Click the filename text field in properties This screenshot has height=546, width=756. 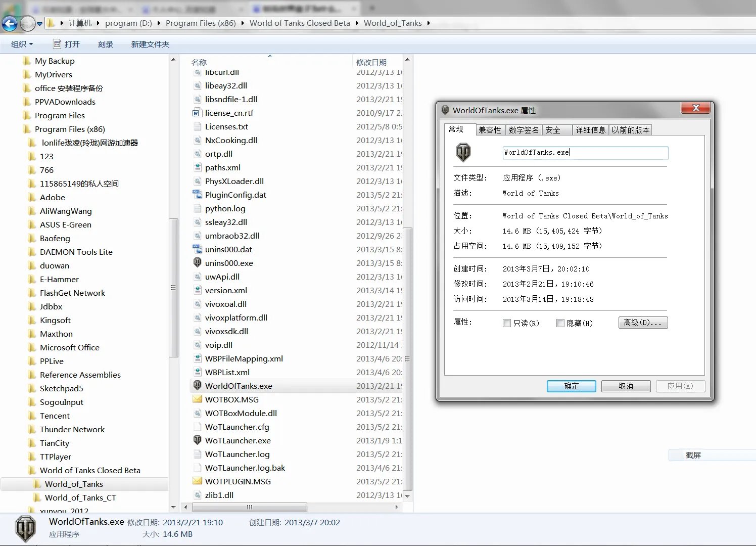[585, 153]
